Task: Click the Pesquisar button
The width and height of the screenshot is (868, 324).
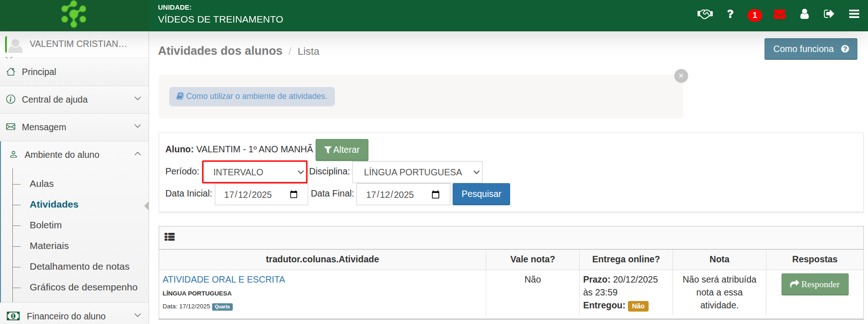Action: point(481,194)
